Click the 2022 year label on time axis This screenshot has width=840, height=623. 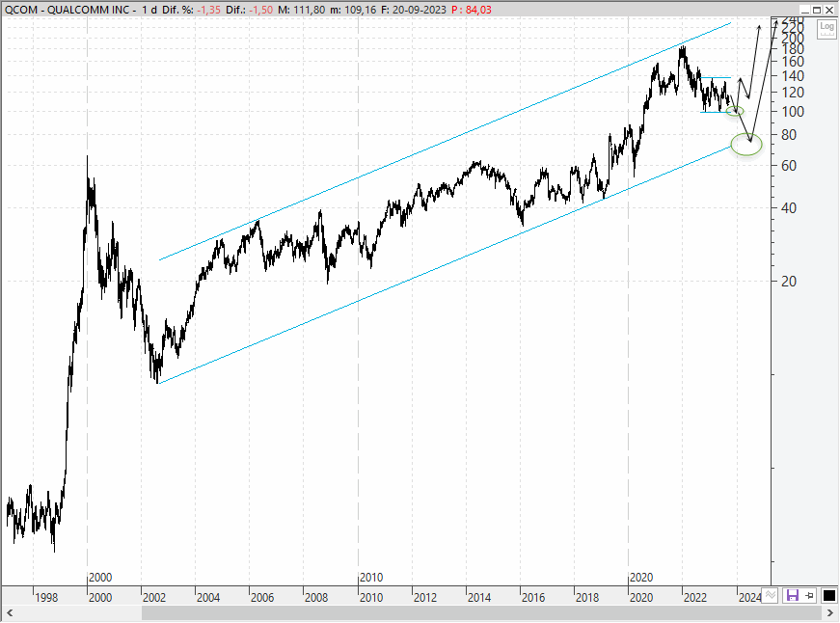(694, 597)
